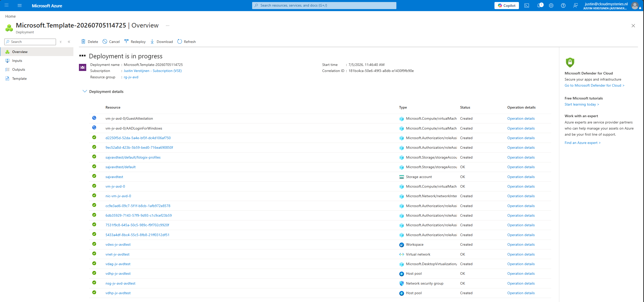Collapse the left navigation pane chevrons
644x302 pixels.
[x=69, y=42]
